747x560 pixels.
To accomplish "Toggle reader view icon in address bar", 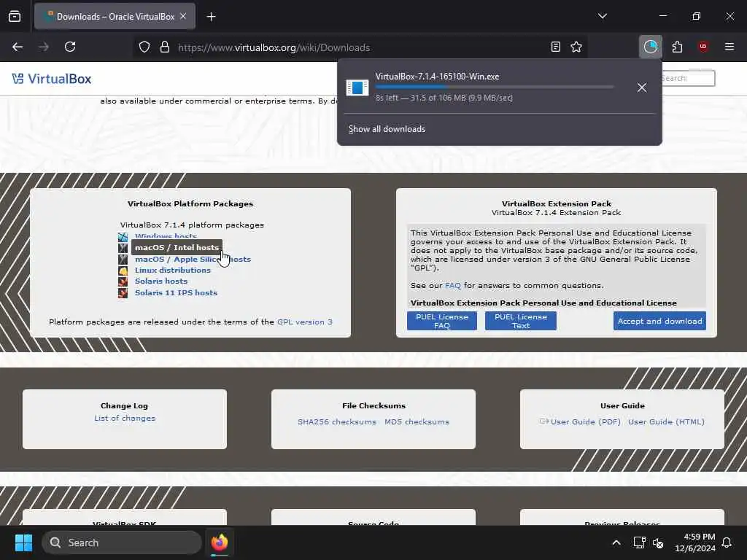I will point(555,47).
